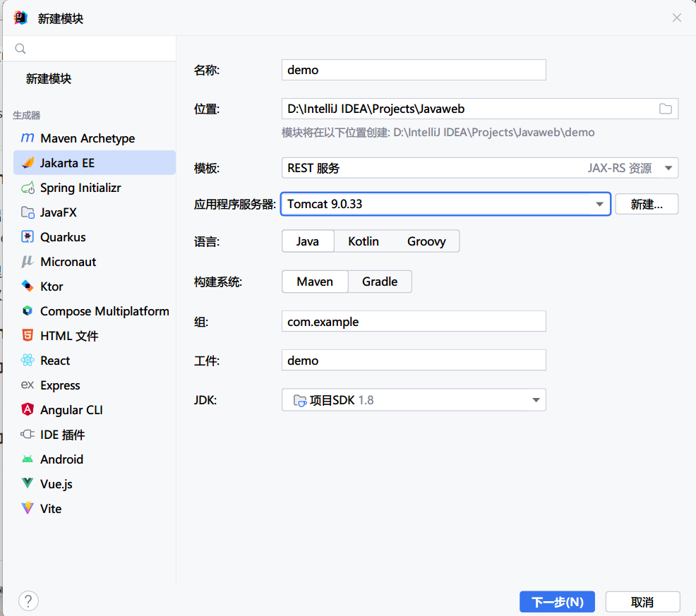Pick the Ktor generator icon

28,286
